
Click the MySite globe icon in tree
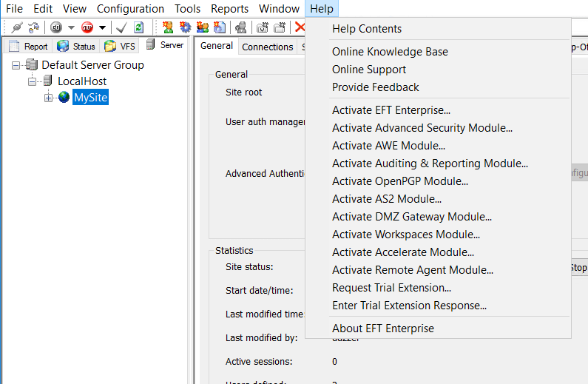[64, 98]
